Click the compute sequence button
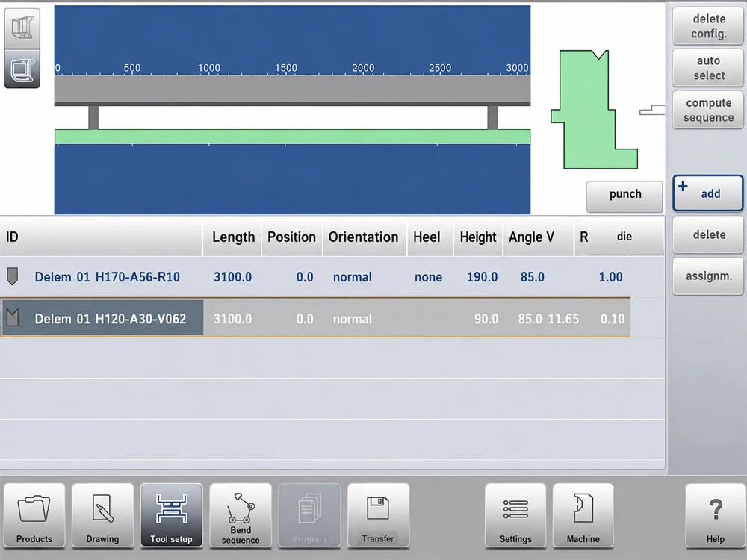Viewport: 747px width, 560px height. [708, 110]
